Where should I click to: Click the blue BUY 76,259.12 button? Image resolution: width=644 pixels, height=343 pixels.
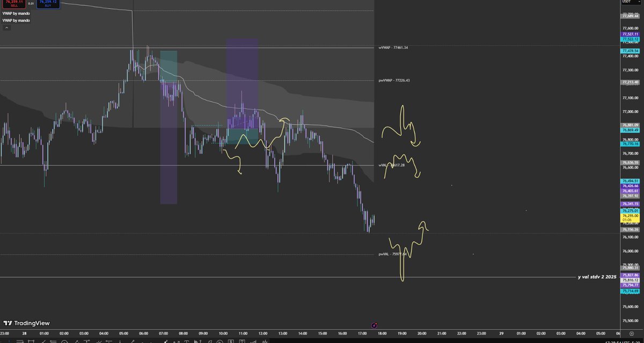[x=48, y=4]
